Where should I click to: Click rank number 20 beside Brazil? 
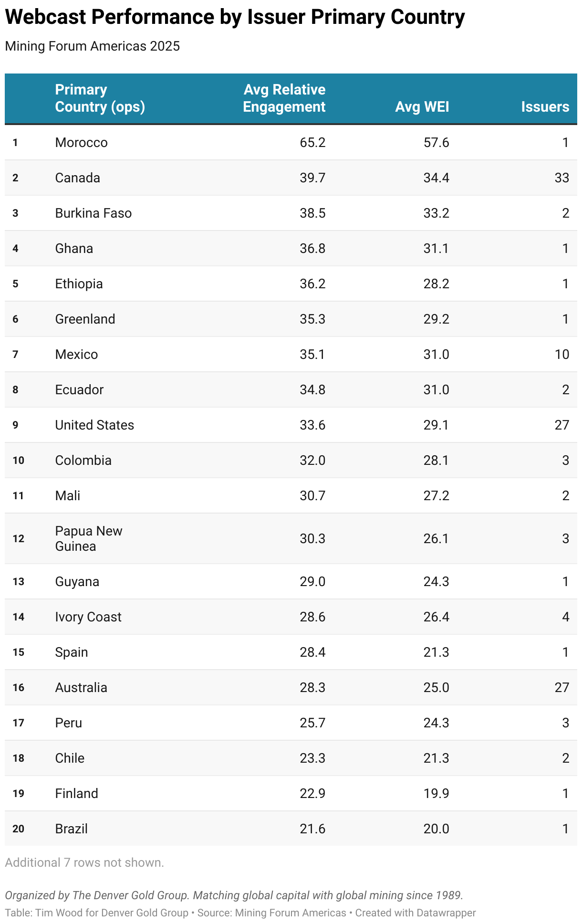(x=18, y=829)
